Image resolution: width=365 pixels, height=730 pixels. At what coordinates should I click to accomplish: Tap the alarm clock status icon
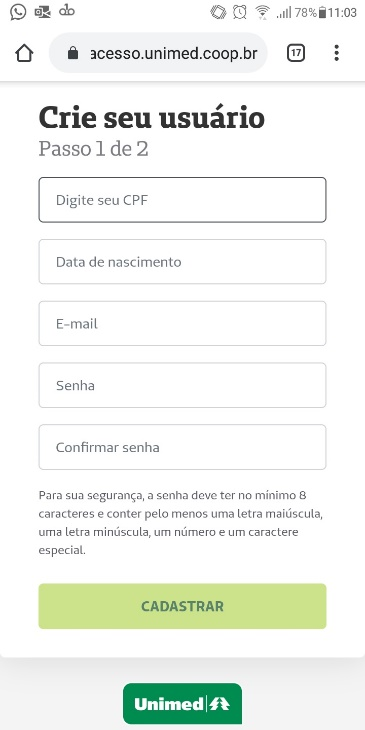click(239, 12)
